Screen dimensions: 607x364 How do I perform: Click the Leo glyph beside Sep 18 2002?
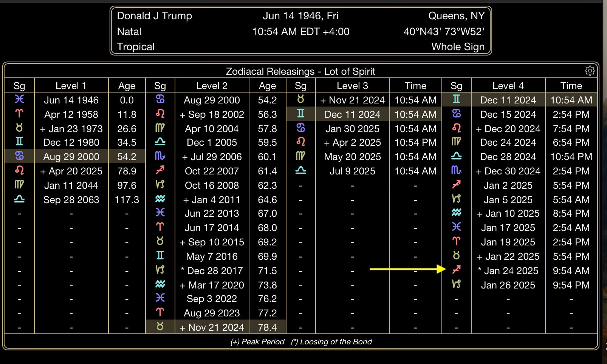click(x=160, y=114)
